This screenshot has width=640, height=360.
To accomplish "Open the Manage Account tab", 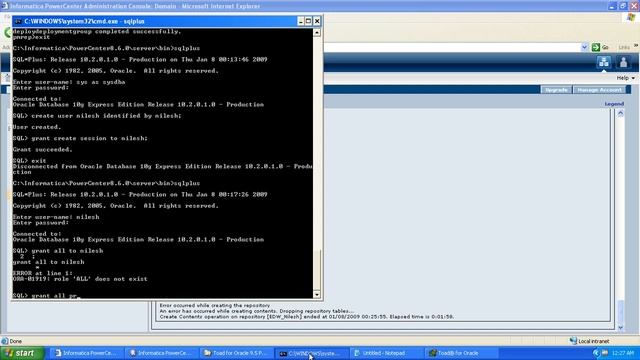I will [x=599, y=90].
